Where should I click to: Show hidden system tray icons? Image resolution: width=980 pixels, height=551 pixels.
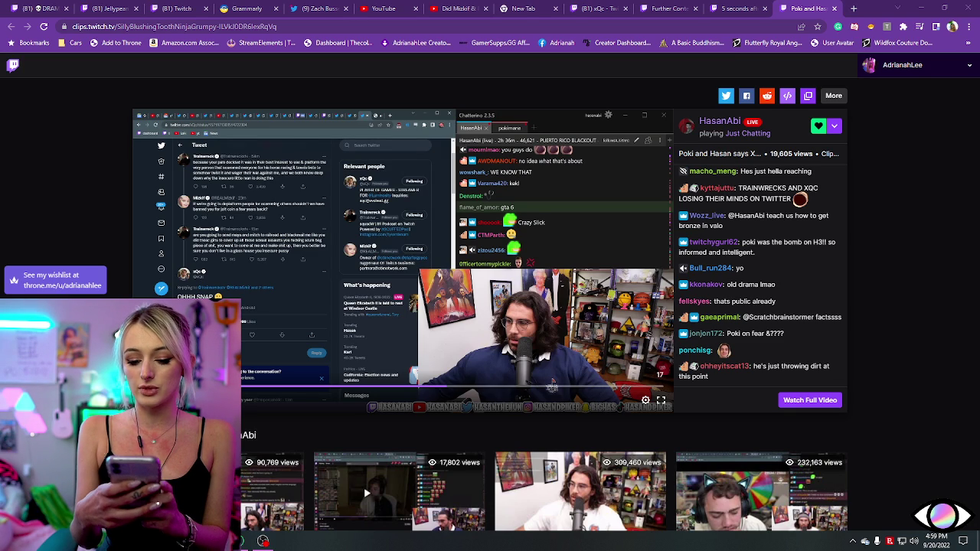852,541
